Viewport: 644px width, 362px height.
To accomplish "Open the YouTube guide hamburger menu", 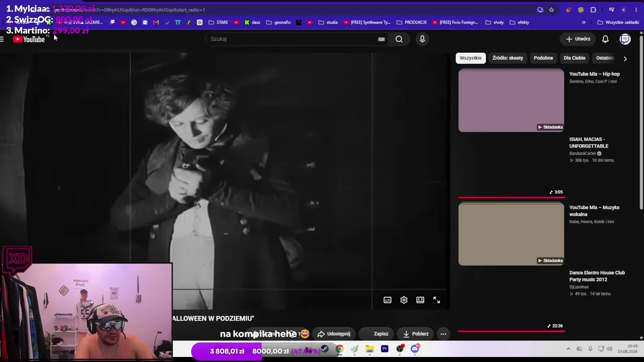I will click(x=2, y=39).
